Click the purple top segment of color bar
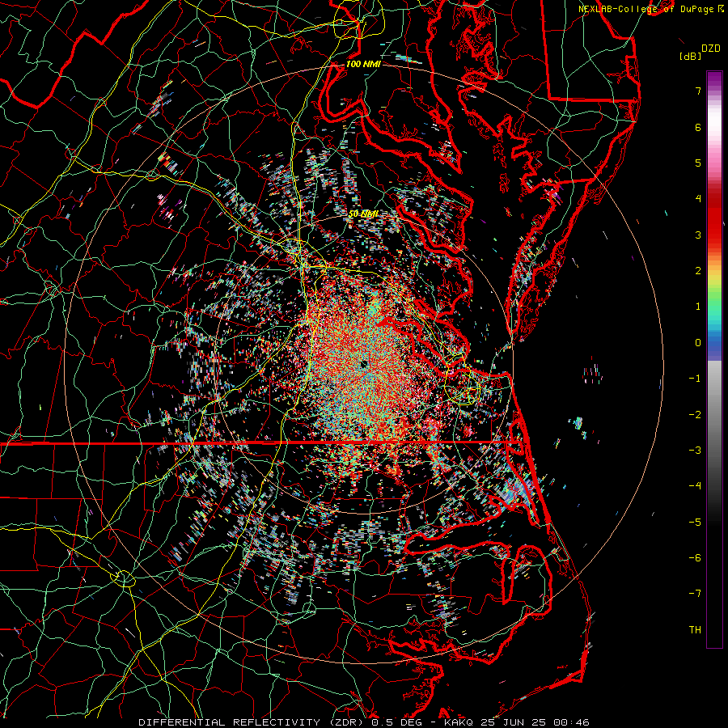The width and height of the screenshot is (728, 728). point(714,80)
